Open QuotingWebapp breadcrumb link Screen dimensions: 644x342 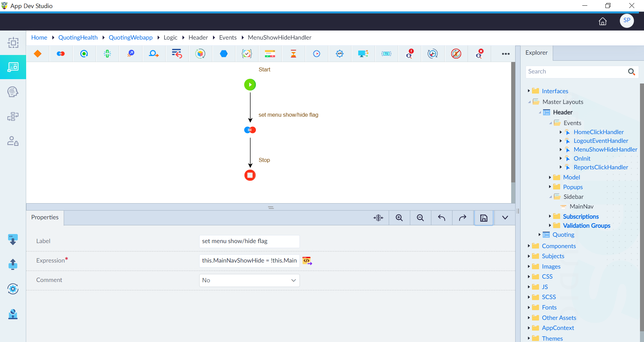click(x=130, y=38)
